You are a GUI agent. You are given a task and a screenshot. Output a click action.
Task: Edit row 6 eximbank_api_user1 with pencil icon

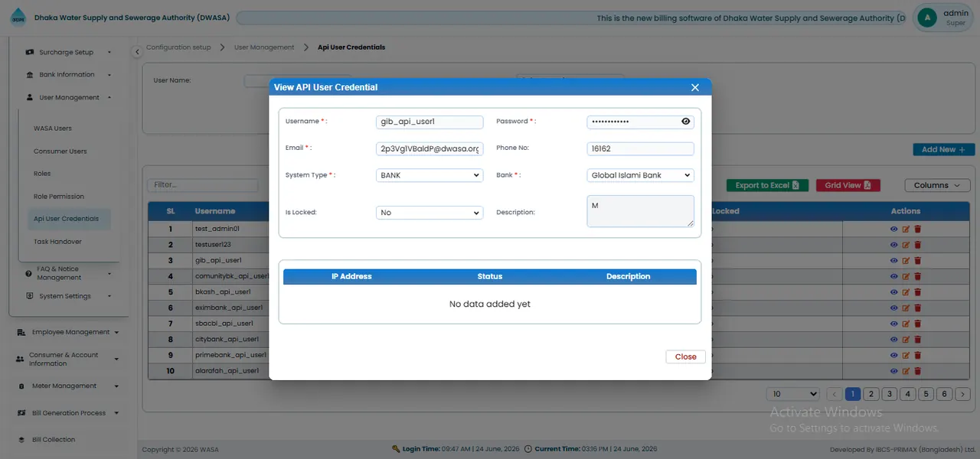(x=906, y=308)
